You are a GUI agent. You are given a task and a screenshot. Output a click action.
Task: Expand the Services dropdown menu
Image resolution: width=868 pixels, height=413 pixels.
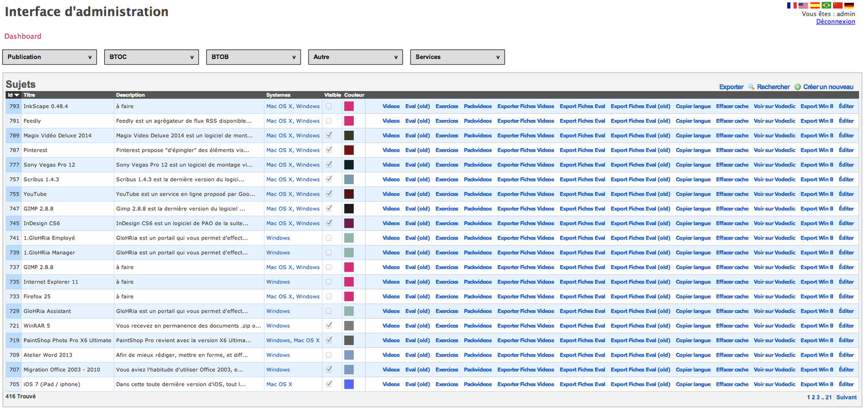pos(457,57)
